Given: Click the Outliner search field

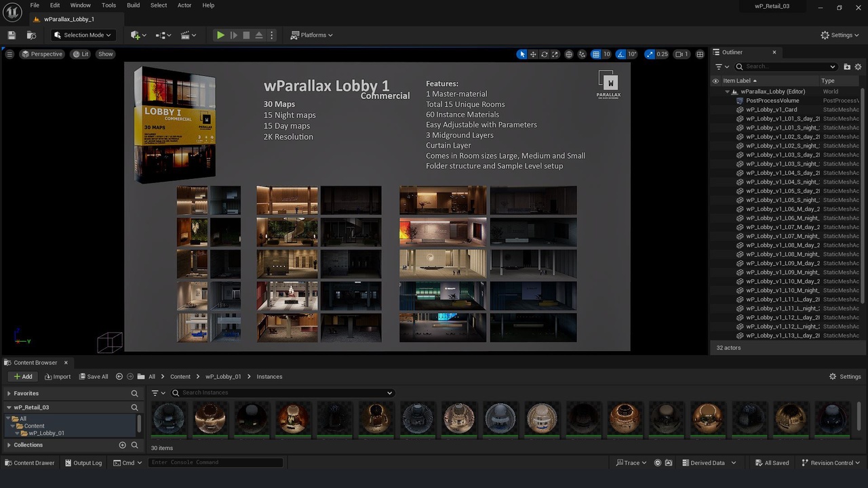Looking at the screenshot, I should pos(787,66).
